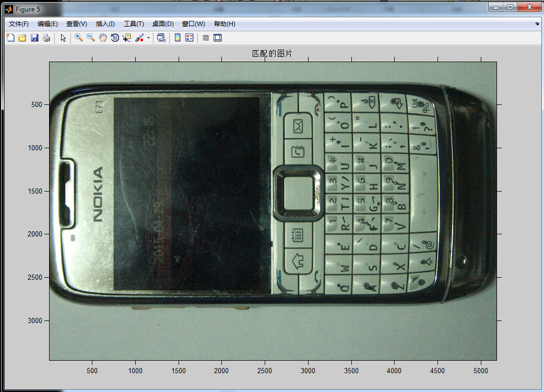This screenshot has height=392, width=544.
Task: Open the 查看(V) menu
Action: click(77, 24)
